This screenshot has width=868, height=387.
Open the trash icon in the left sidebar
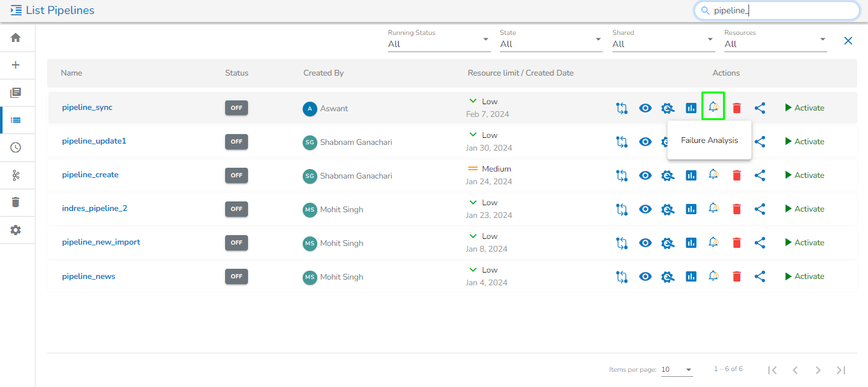[x=16, y=203]
